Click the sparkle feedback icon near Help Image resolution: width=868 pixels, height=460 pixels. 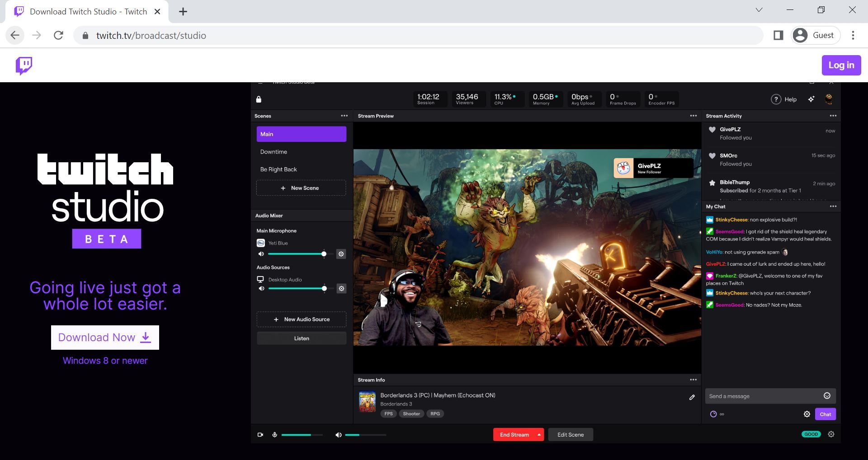pyautogui.click(x=811, y=99)
